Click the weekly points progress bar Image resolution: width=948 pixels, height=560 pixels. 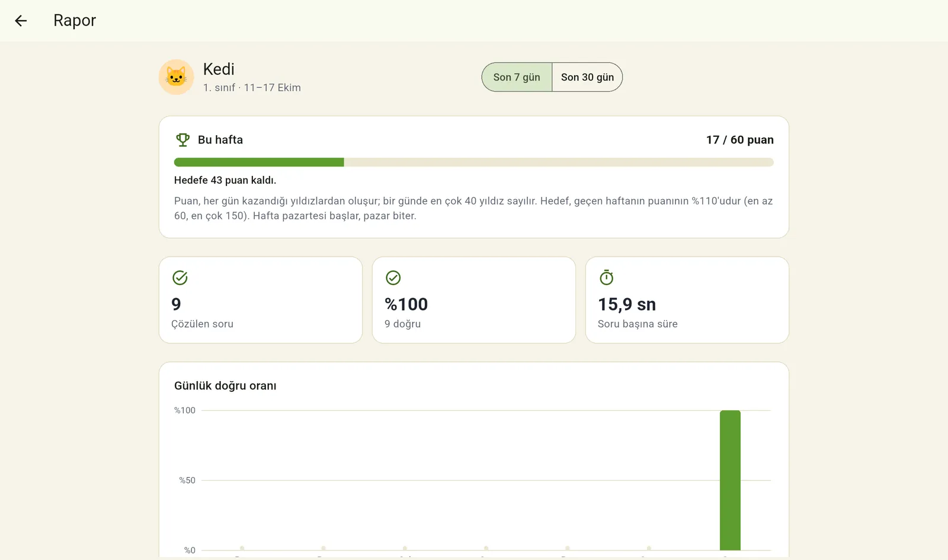473,162
